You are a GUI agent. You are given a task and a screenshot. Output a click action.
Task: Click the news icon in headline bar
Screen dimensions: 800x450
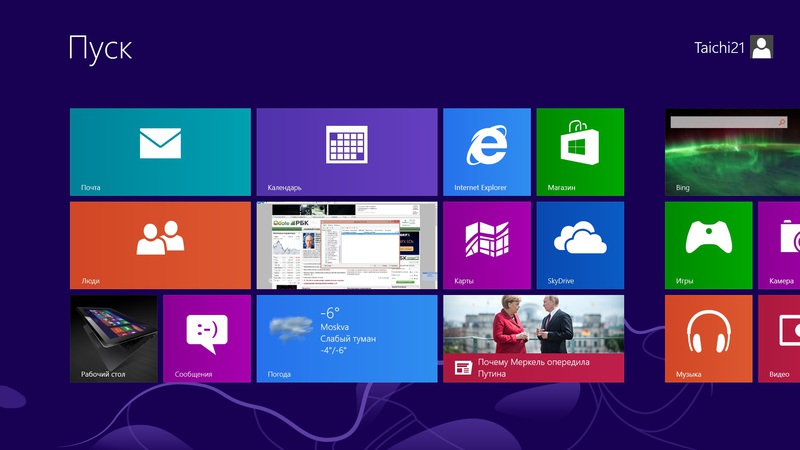(x=463, y=367)
